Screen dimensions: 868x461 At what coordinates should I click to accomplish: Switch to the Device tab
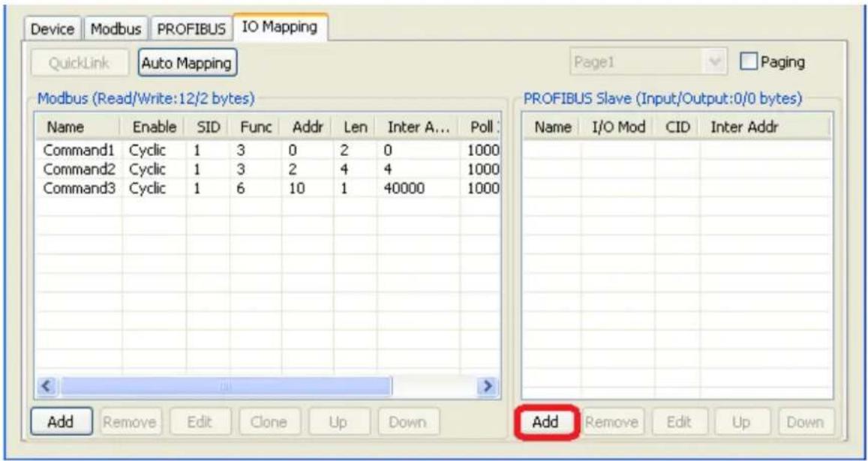[53, 28]
